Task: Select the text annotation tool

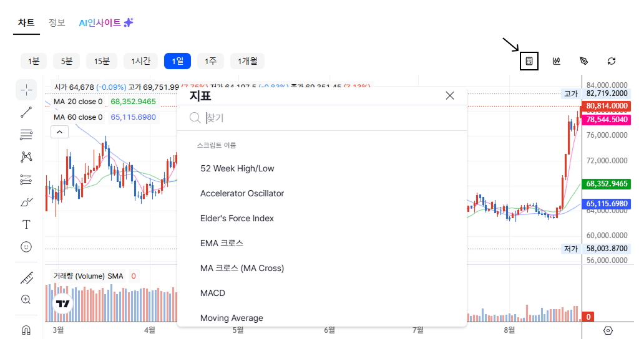Action: point(26,224)
